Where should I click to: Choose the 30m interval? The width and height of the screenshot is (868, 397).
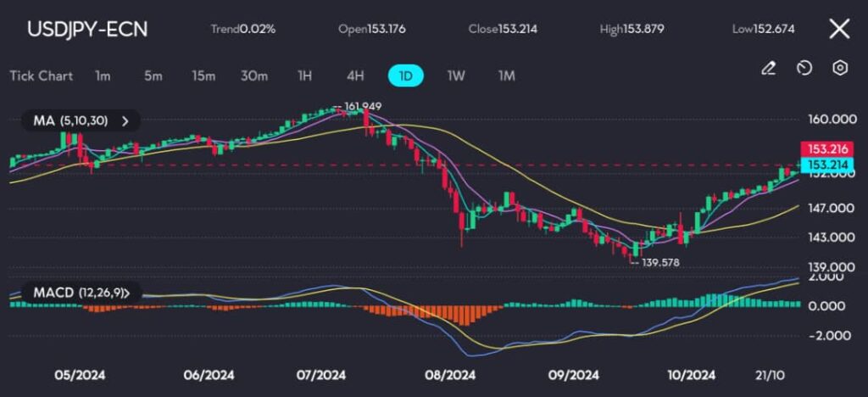click(254, 75)
